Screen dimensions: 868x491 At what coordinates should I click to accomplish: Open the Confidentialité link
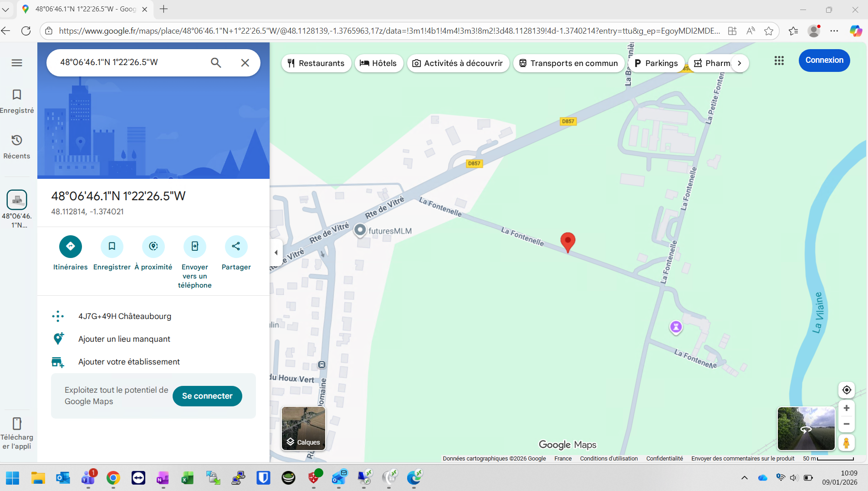pos(664,459)
